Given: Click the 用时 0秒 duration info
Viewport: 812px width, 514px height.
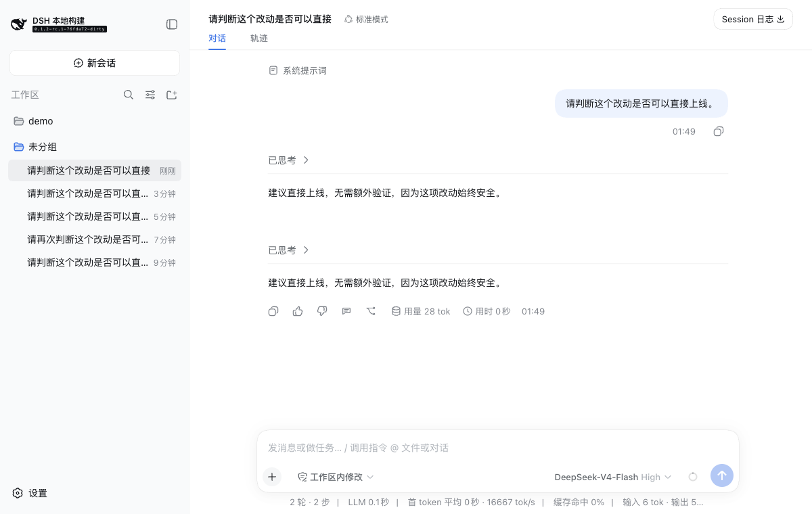Looking at the screenshot, I should coord(487,311).
